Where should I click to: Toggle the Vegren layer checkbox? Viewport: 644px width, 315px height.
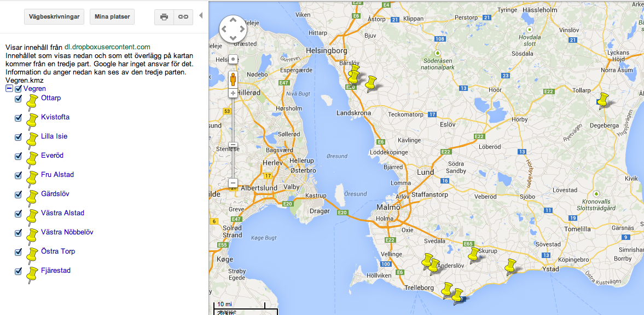(18, 88)
